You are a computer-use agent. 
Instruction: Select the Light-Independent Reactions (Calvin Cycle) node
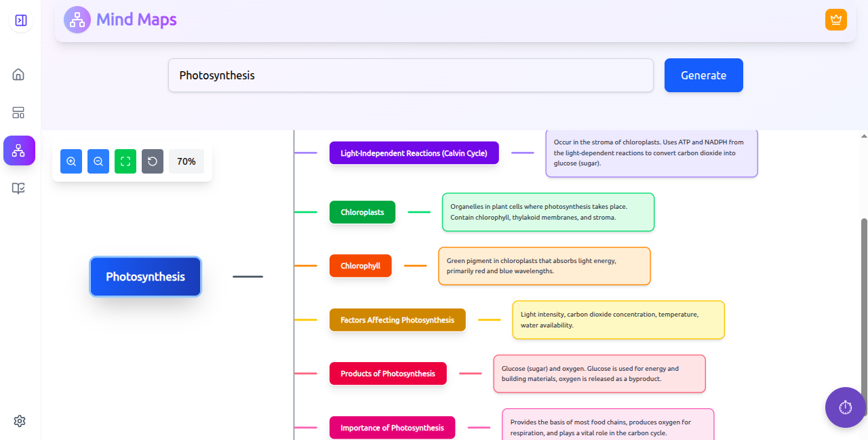coord(414,153)
